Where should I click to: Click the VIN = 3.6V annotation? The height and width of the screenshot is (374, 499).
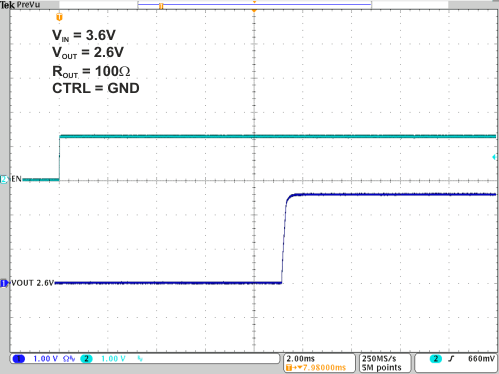click(x=84, y=36)
